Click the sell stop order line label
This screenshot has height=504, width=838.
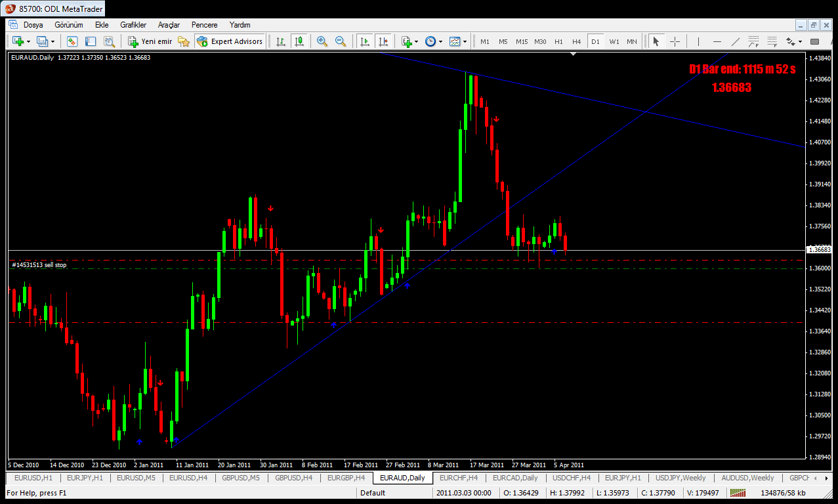39,265
